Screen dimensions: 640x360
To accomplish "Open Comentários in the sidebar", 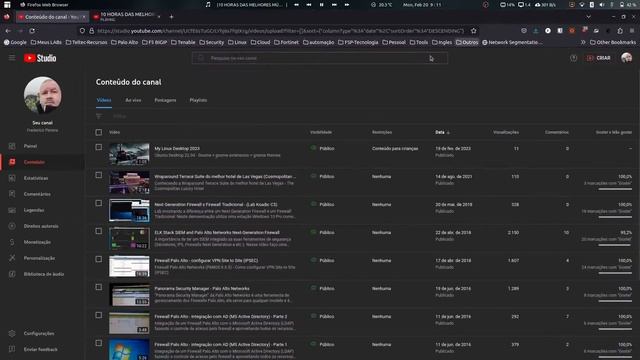I will click(x=37, y=194).
